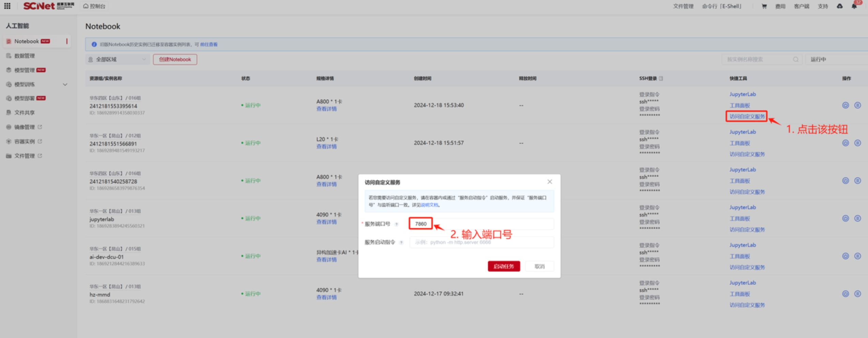Close the 访问自定义服务 dialog
This screenshot has width=868, height=338.
point(549,182)
